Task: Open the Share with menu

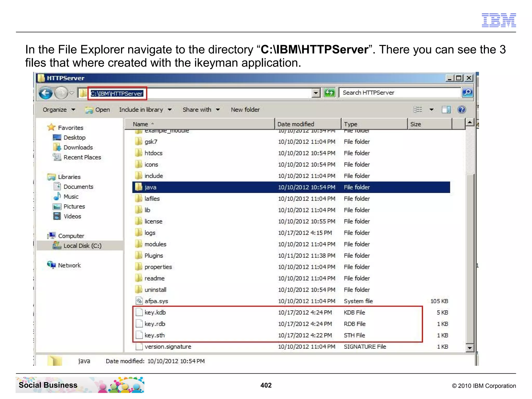Action: (x=201, y=110)
